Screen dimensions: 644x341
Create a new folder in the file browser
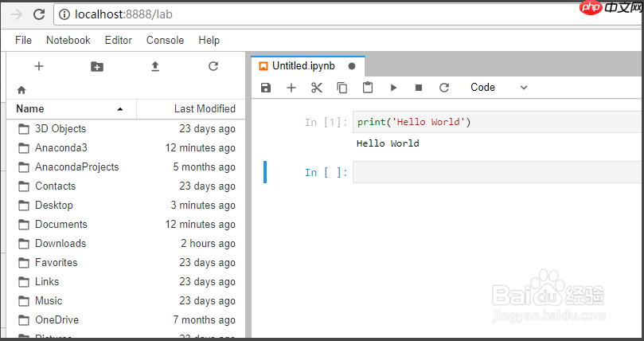(96, 67)
